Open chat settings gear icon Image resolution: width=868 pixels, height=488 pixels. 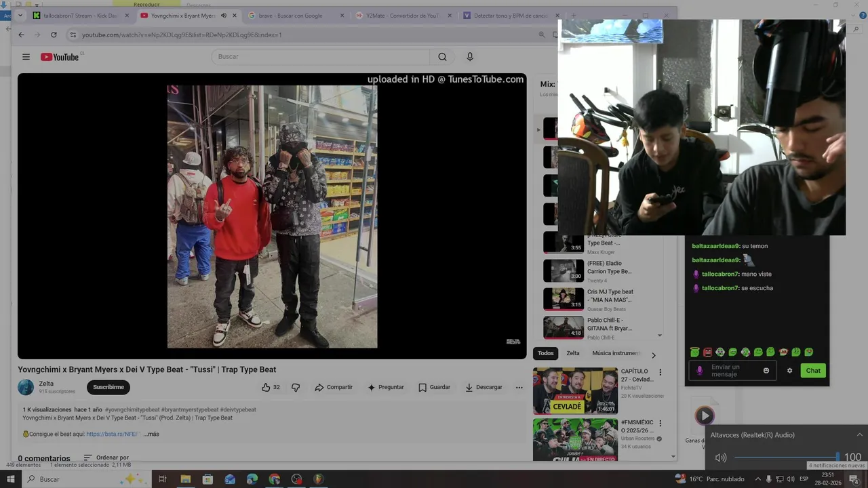[x=789, y=371]
